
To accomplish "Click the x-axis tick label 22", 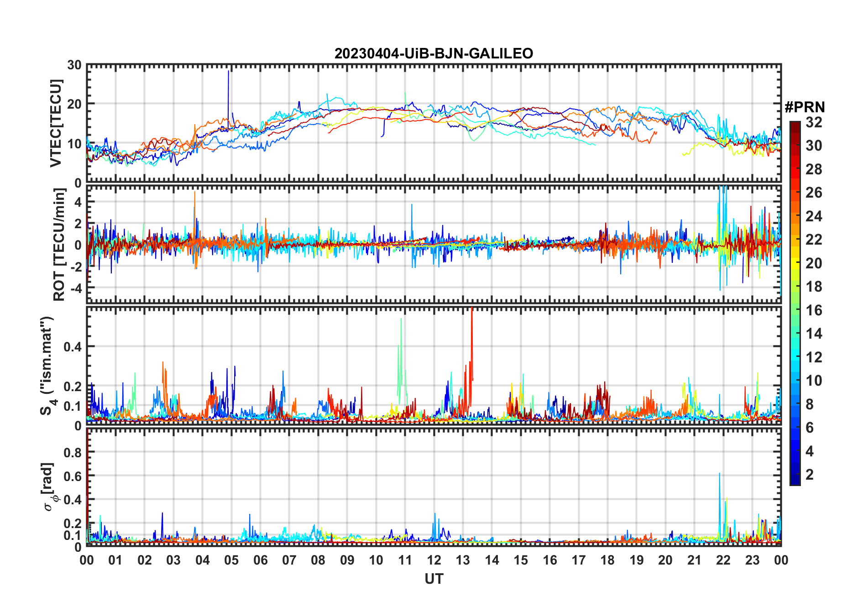I will (723, 560).
